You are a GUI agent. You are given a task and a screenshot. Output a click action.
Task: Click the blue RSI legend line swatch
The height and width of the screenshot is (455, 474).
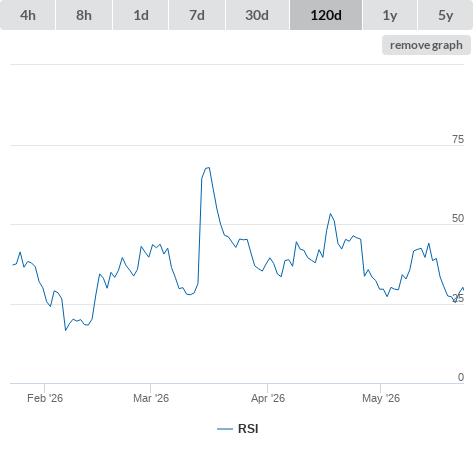coord(225,429)
